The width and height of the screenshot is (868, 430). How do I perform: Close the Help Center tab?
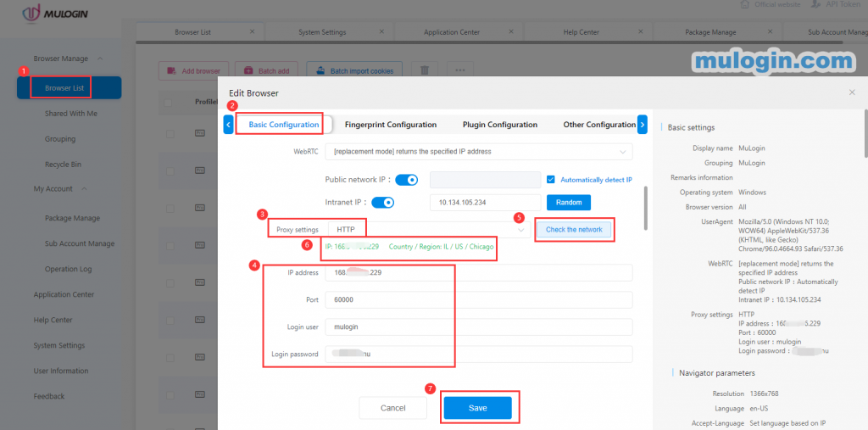643,31
